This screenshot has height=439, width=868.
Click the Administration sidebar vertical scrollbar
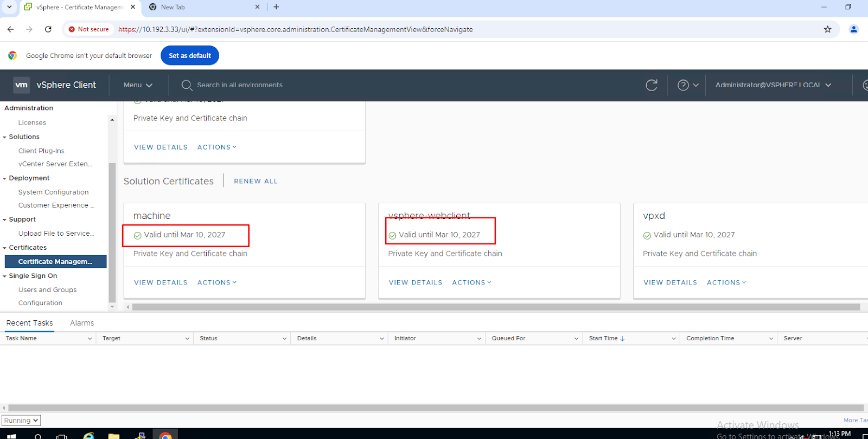tap(112, 232)
